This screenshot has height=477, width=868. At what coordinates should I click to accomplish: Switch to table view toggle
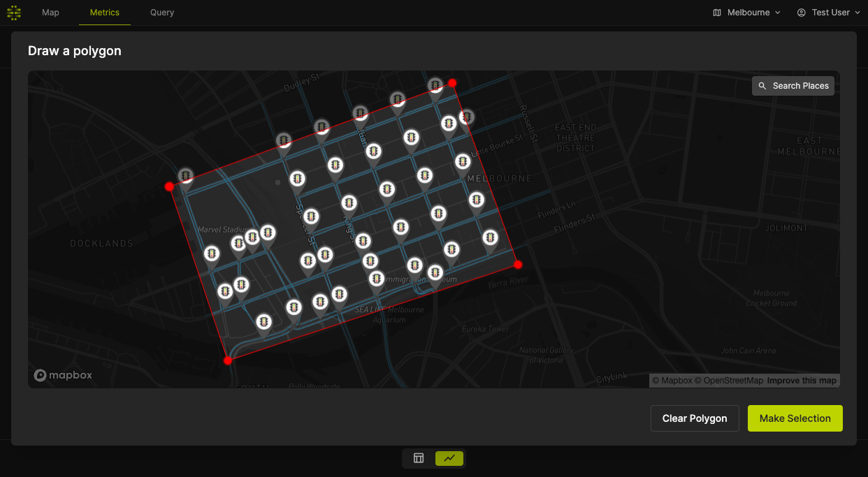coord(419,458)
